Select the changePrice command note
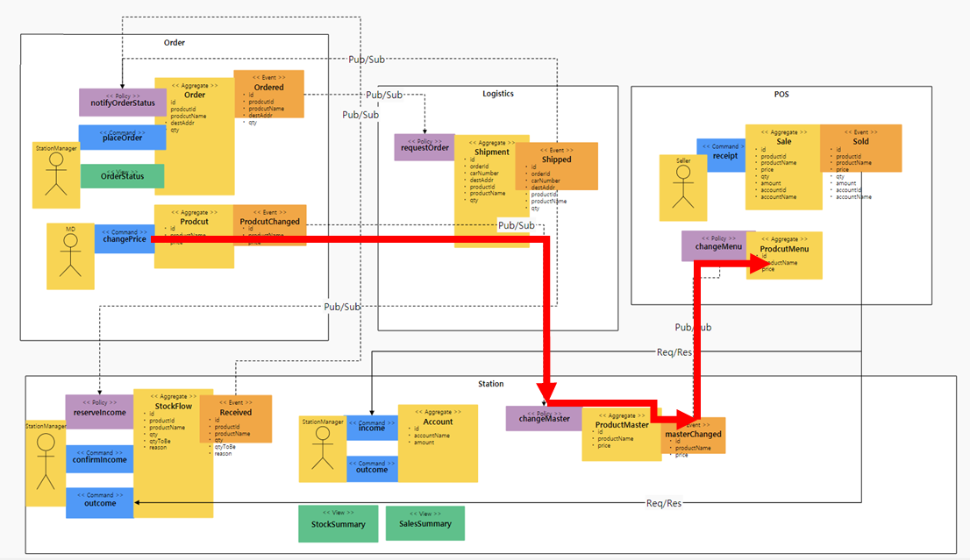Viewport: 970px width, 560px height. click(124, 239)
